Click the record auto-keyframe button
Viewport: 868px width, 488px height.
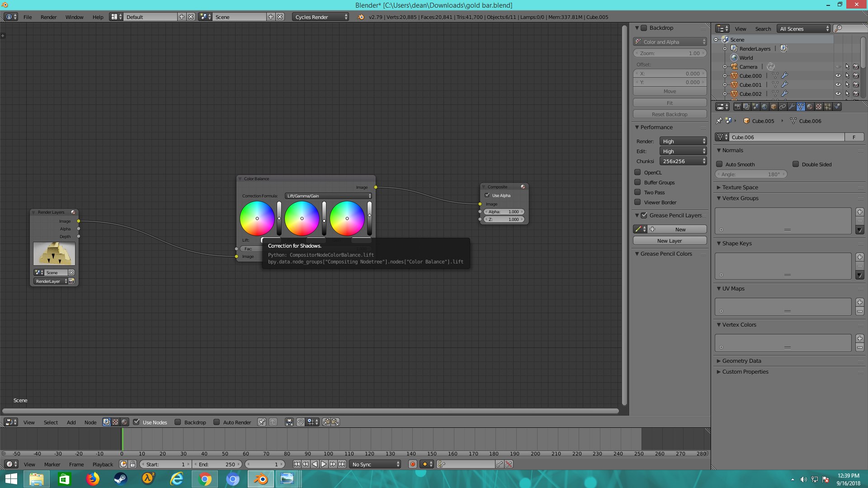(412, 464)
